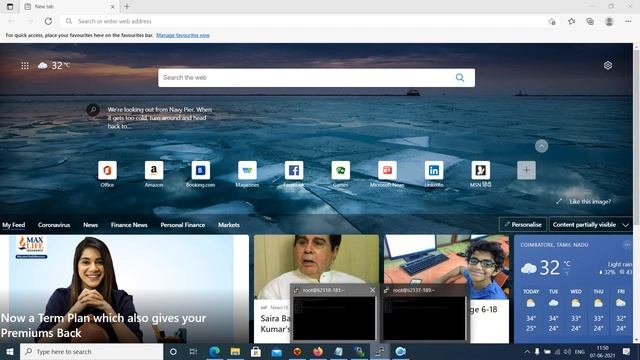Click the Like this image? link
This screenshot has width=640, height=360.
click(x=590, y=202)
